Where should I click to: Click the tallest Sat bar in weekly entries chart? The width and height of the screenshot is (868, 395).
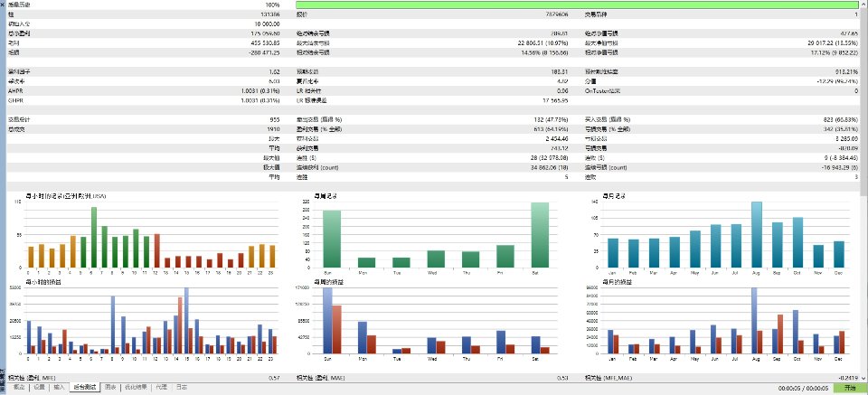[540, 235]
